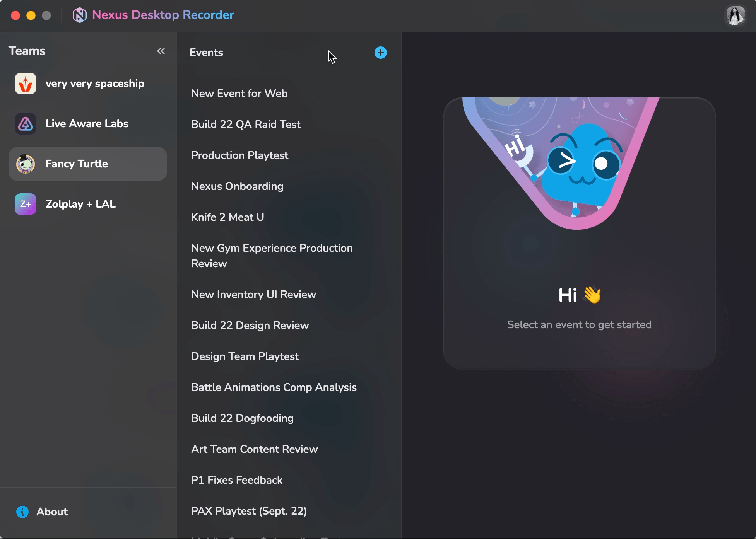This screenshot has height=539, width=756.
Task: Open the user profile avatar
Action: (x=735, y=15)
